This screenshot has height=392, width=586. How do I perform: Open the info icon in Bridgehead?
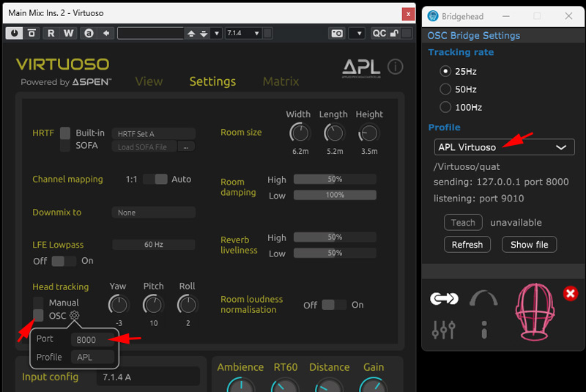click(x=484, y=329)
